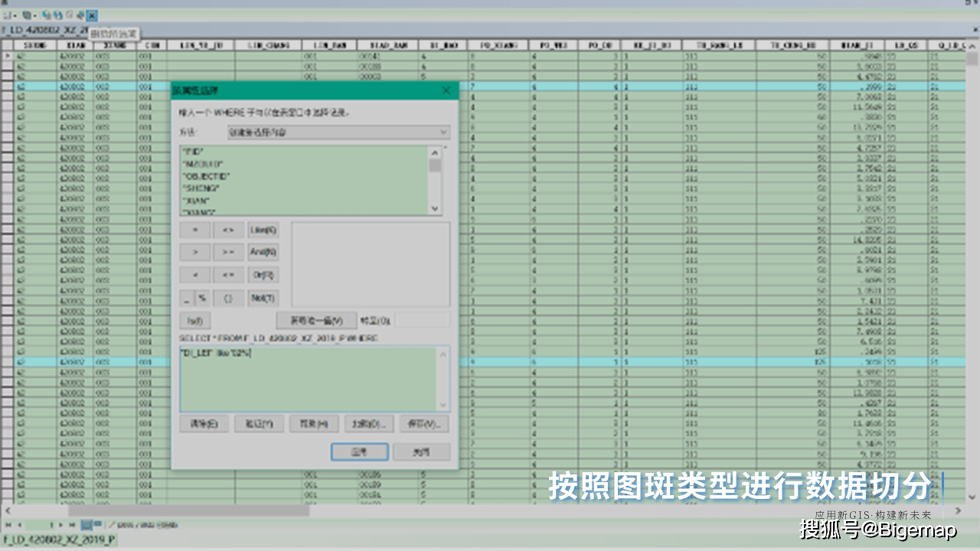Click the Clear Selection toolbar icon

(x=68, y=15)
